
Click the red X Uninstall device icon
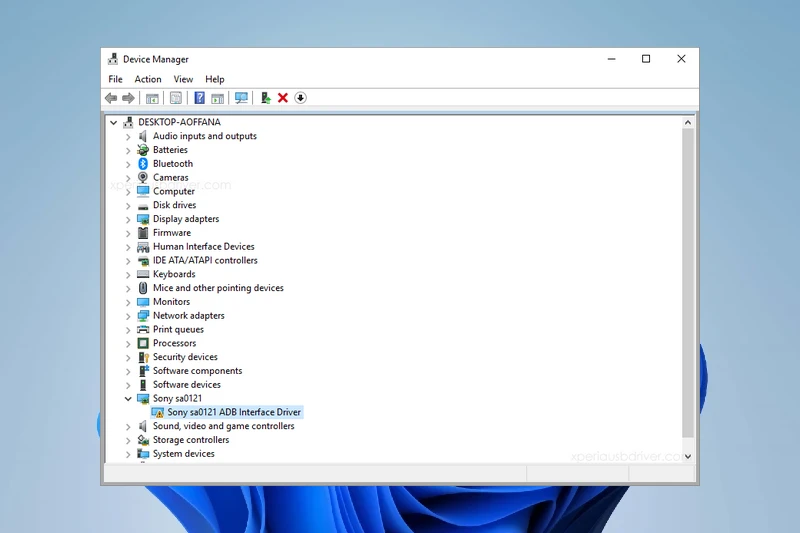[x=283, y=98]
